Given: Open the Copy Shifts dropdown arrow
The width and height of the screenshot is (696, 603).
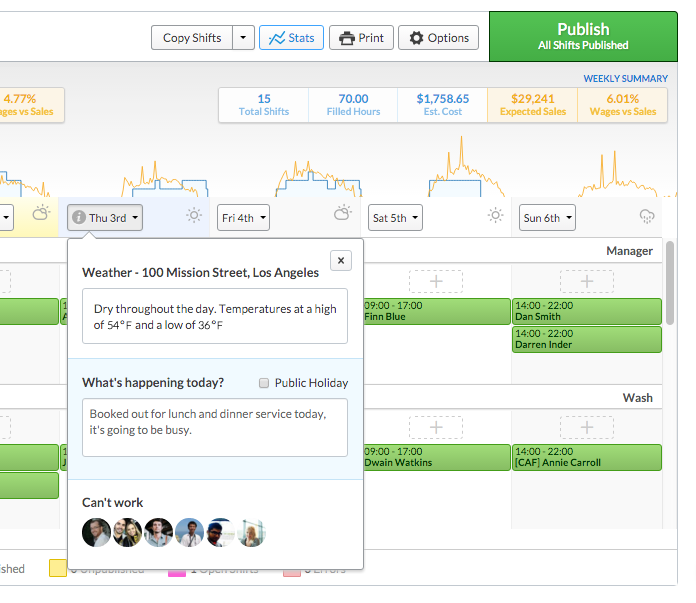Looking at the screenshot, I should [x=243, y=38].
